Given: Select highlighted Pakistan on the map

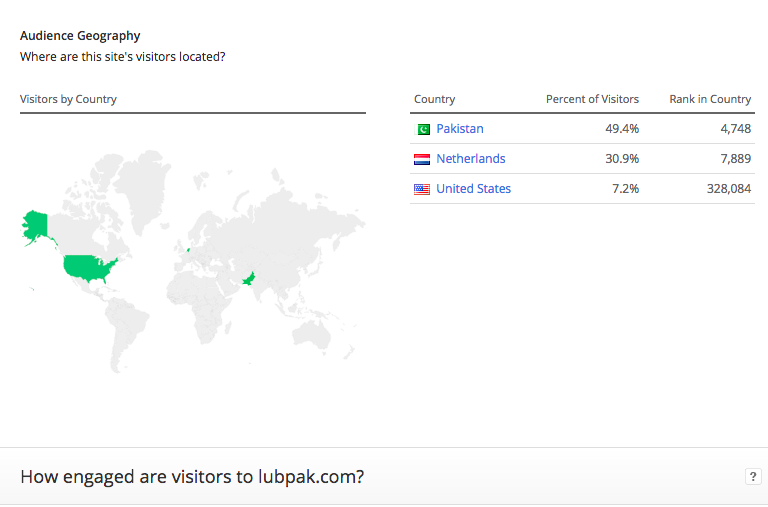Looking at the screenshot, I should (x=249, y=279).
